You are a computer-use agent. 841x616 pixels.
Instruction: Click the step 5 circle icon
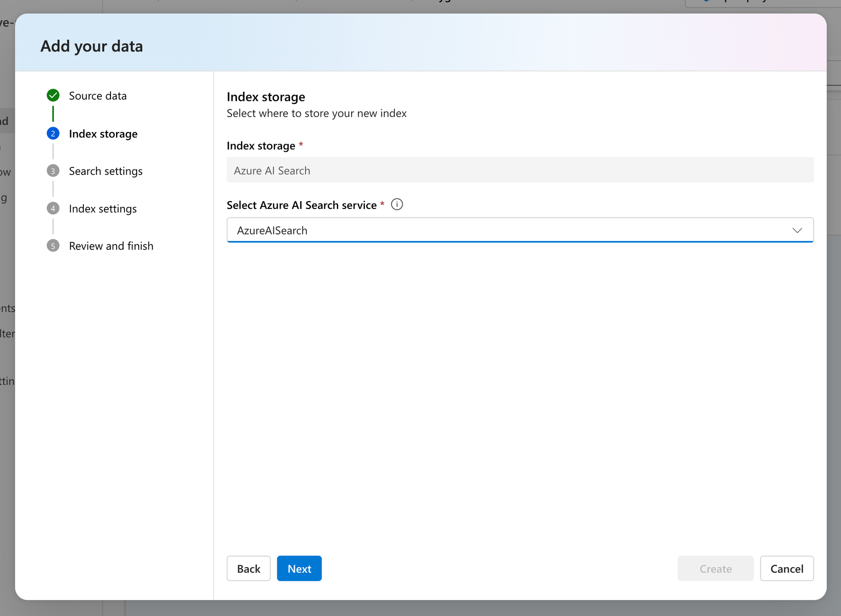pos(53,246)
